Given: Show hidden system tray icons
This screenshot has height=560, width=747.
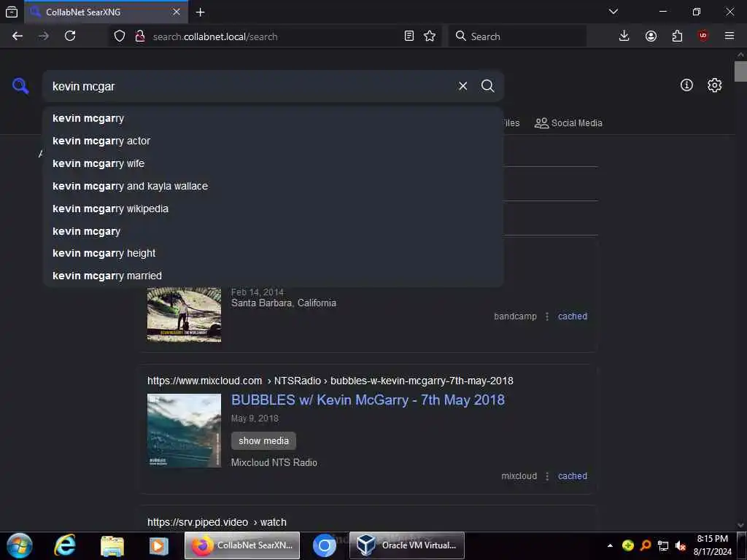Looking at the screenshot, I should tap(610, 545).
